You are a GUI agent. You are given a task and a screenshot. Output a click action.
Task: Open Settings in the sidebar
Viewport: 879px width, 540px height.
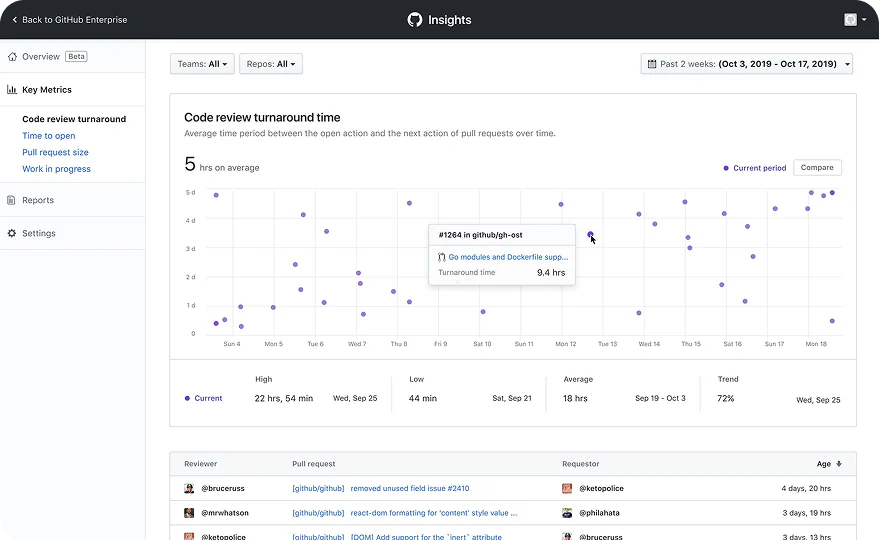pos(39,233)
